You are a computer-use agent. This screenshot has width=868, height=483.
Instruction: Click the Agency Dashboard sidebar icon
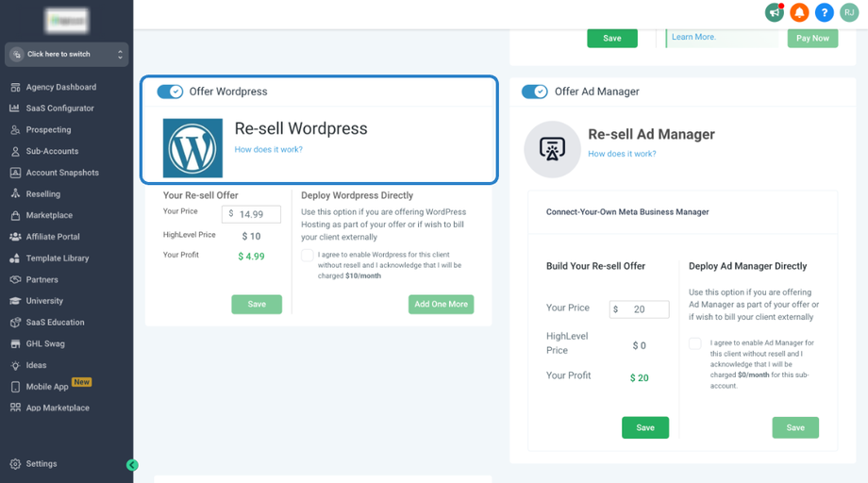click(x=15, y=87)
